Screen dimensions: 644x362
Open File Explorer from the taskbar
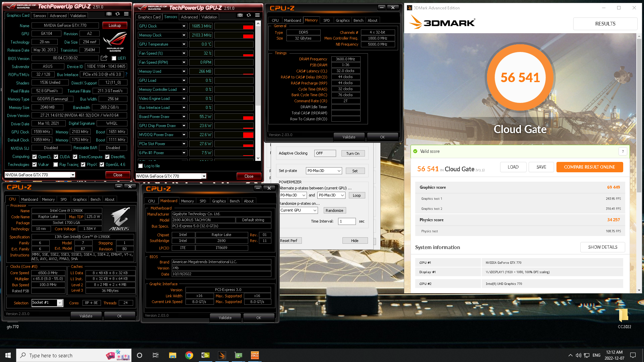(x=172, y=355)
